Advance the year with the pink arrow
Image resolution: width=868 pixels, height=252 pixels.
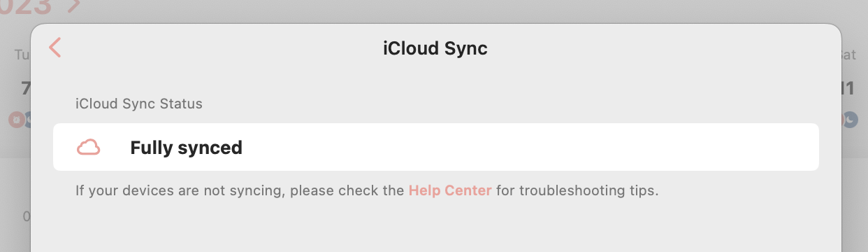click(x=74, y=6)
